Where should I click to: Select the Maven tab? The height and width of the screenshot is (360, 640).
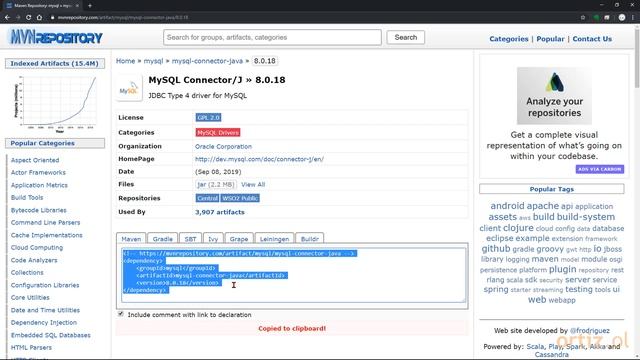[131, 239]
